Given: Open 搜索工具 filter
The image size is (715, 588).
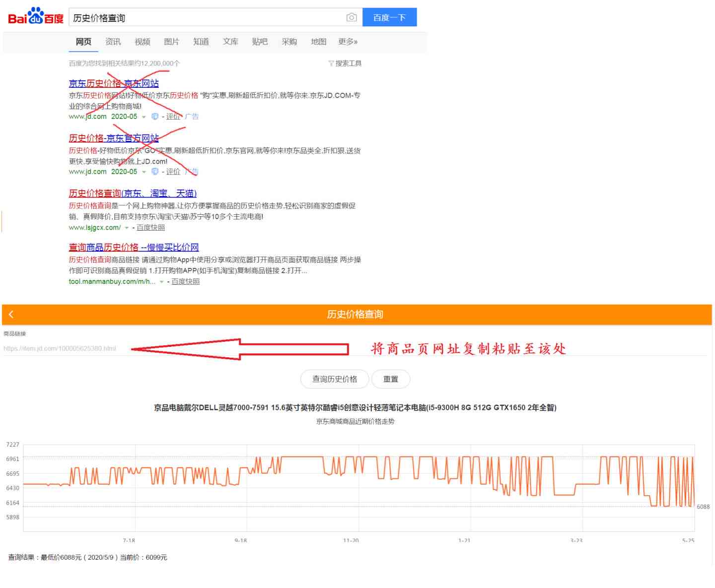Looking at the screenshot, I should pyautogui.click(x=348, y=63).
